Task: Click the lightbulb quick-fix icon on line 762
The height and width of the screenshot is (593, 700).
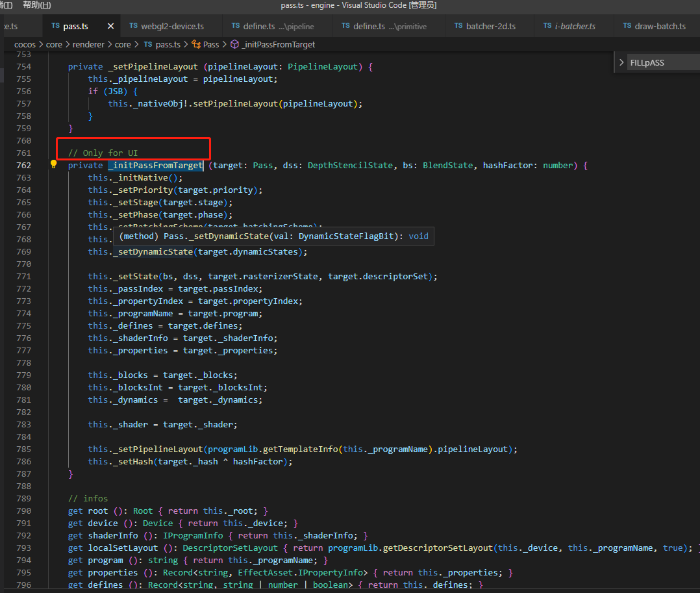Action: pos(54,165)
